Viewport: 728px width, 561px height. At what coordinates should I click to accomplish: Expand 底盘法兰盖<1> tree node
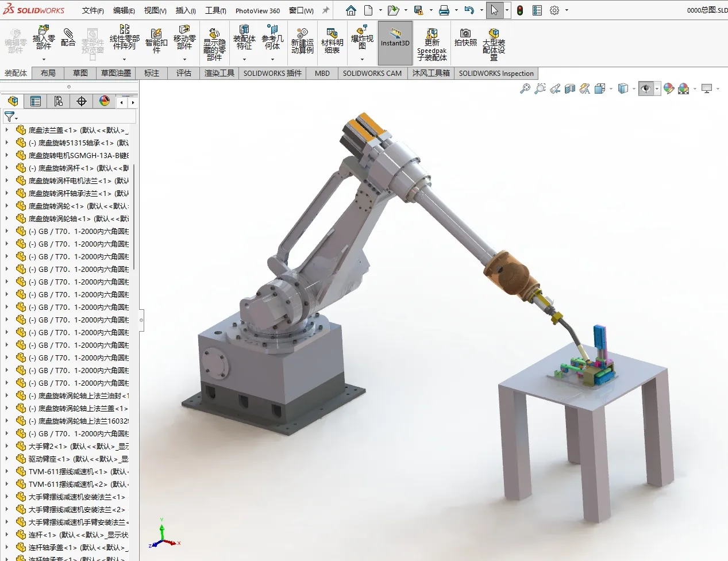[6, 130]
